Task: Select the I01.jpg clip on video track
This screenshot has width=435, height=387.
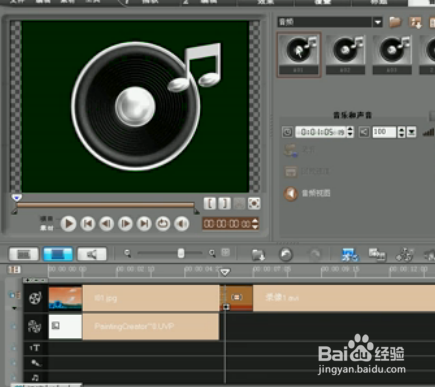Action: coord(134,298)
